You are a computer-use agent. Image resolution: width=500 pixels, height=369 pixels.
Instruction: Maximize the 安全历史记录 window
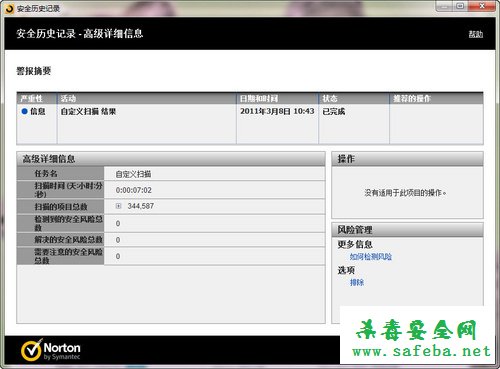[x=460, y=6]
